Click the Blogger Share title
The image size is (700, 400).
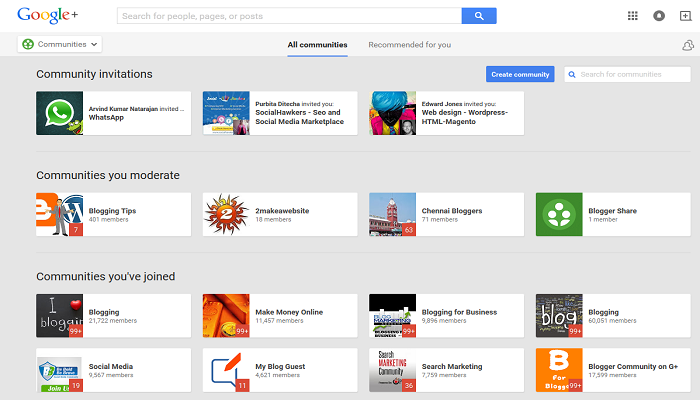click(612, 211)
